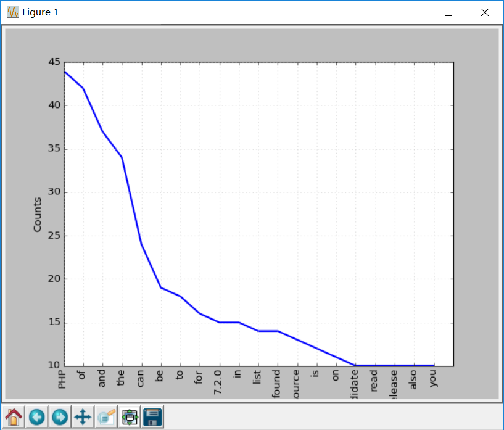Click the 'for' x-axis label
This screenshot has height=430, width=504.
[198, 377]
